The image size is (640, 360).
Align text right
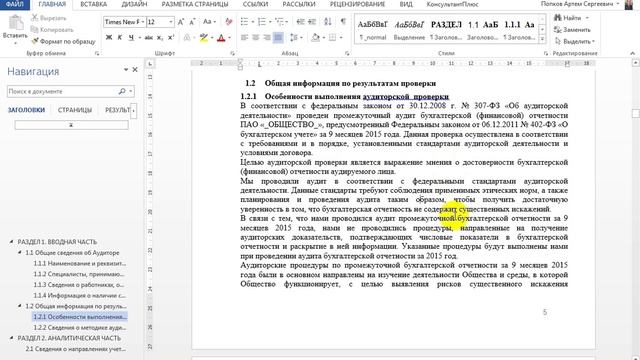point(267,38)
